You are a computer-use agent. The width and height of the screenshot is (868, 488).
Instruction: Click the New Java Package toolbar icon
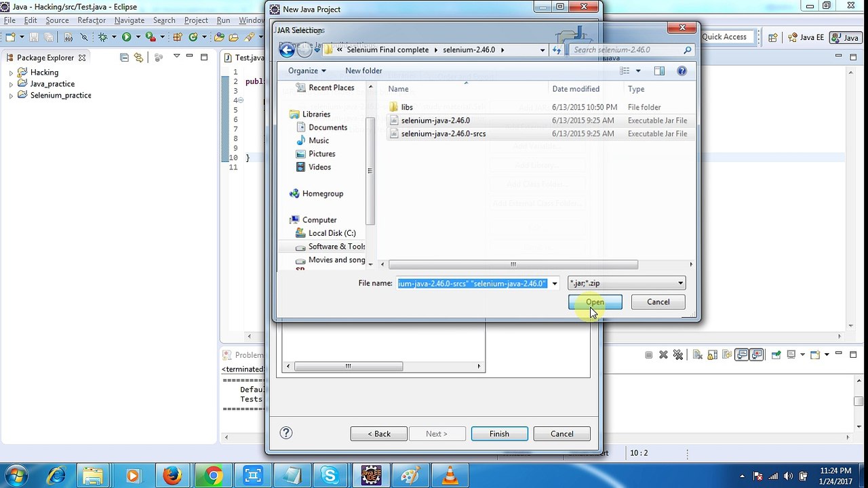click(178, 37)
